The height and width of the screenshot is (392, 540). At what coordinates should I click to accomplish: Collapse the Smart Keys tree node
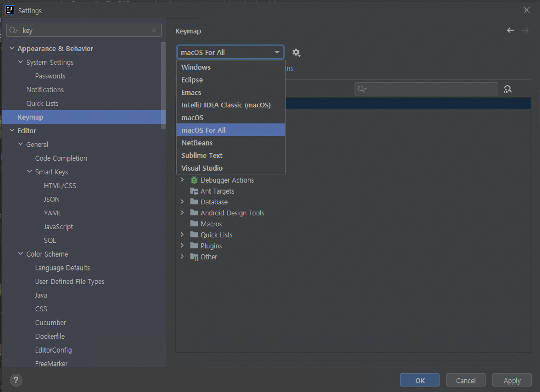point(29,172)
